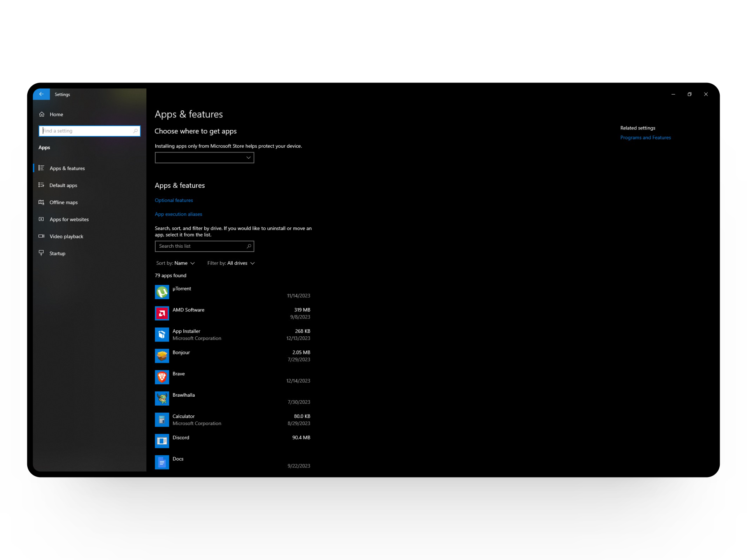Click the App Installer icon
This screenshot has height=560, width=747.
162,334
